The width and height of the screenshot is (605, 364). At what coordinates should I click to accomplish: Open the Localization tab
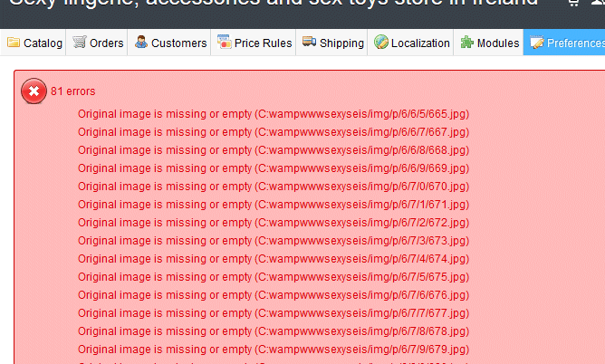(x=410, y=43)
